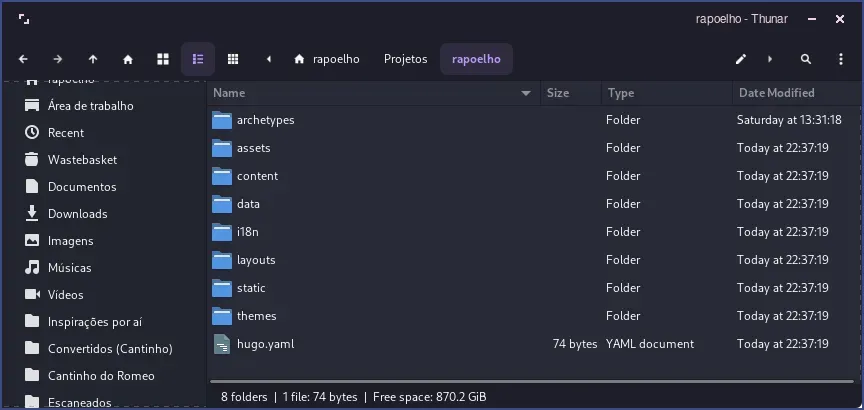Go forward in history
This screenshot has width=864, height=410.
(58, 59)
